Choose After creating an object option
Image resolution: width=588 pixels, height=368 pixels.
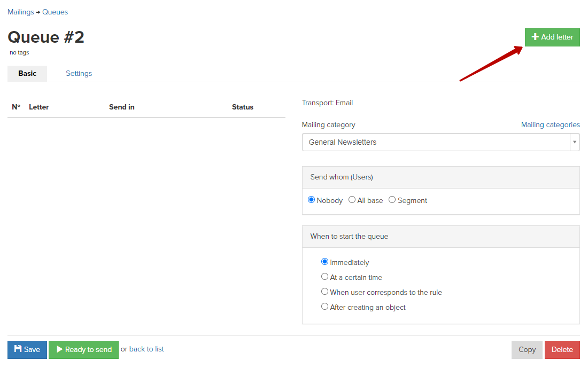click(325, 307)
